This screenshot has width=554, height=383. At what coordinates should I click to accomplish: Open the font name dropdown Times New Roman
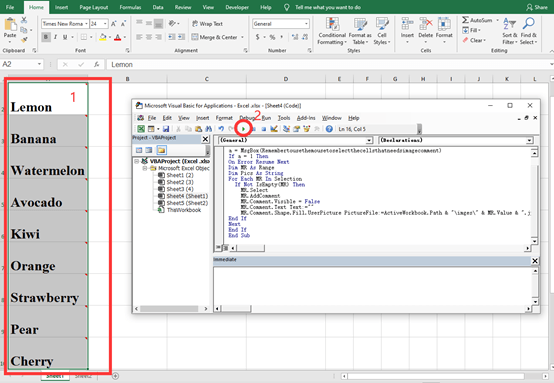(87, 24)
